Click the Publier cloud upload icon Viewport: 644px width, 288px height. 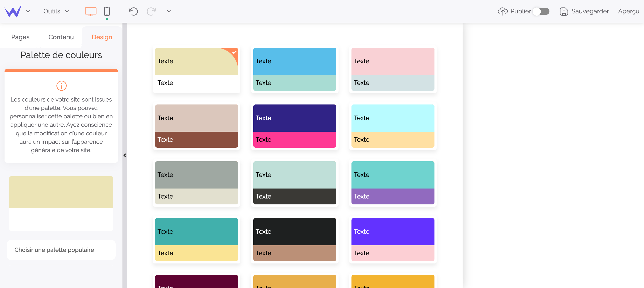pyautogui.click(x=503, y=12)
